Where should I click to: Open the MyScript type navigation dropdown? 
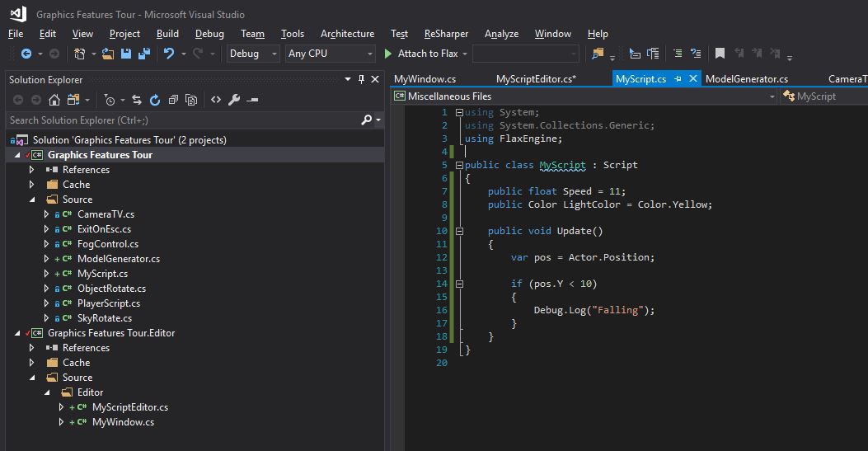[825, 96]
